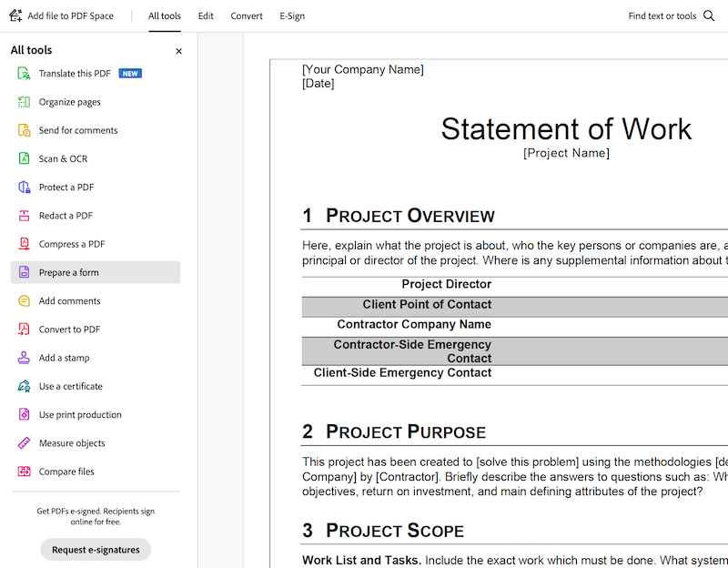Image resolution: width=728 pixels, height=568 pixels.
Task: Select the Add a stamp icon
Action: click(24, 358)
